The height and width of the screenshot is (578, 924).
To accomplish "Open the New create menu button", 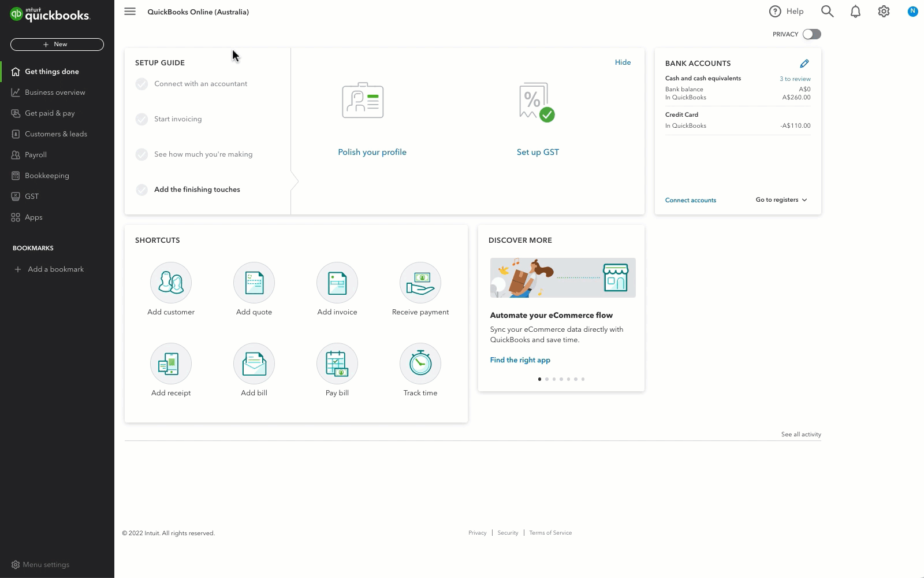I will tap(57, 45).
